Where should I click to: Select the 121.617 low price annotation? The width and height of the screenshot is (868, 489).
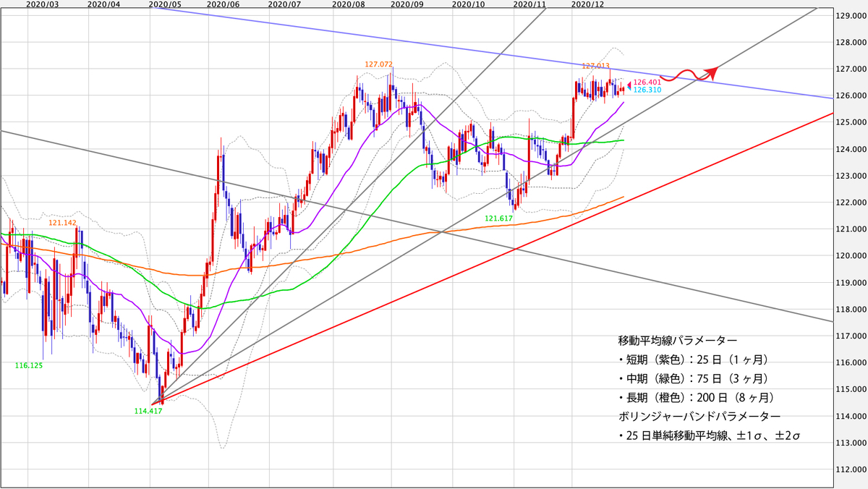coord(499,217)
